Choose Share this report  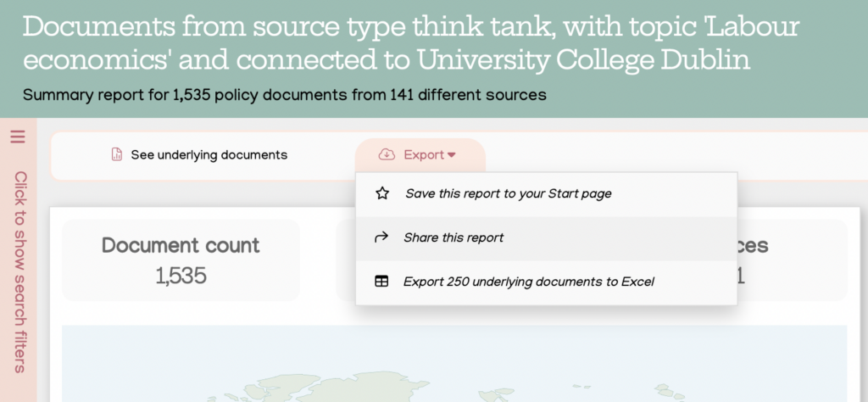point(547,238)
